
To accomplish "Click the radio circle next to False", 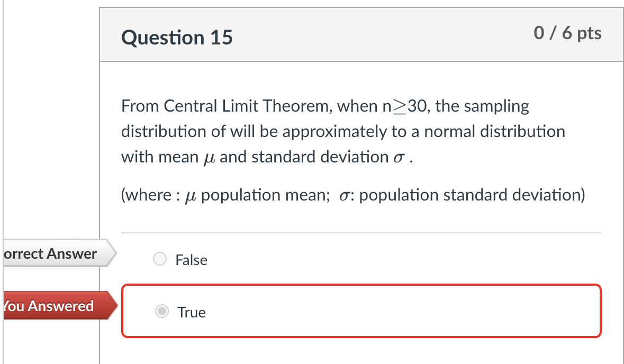I will (160, 259).
